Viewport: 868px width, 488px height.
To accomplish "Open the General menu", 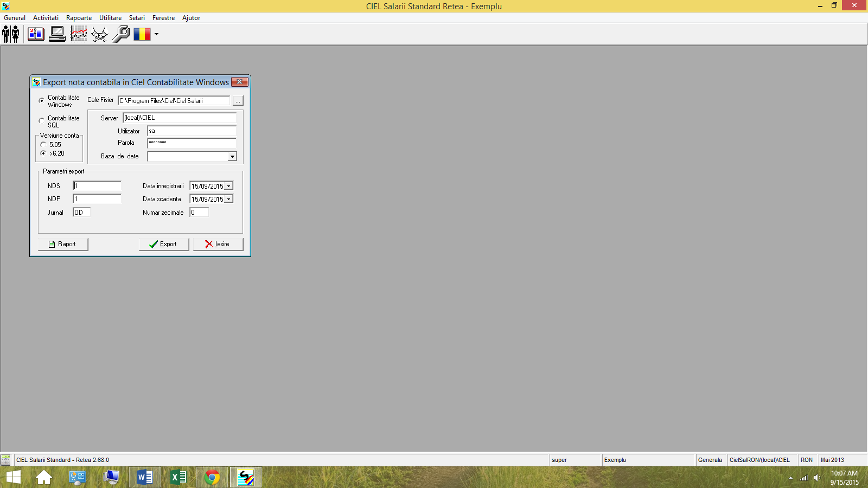I will click(x=15, y=18).
